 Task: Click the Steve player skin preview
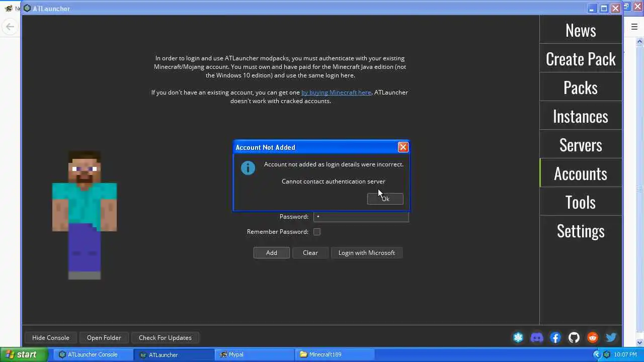[85, 215]
